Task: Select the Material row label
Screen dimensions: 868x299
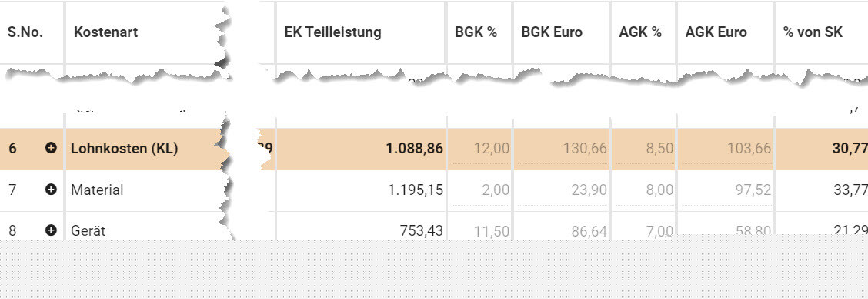Action: 97,190
